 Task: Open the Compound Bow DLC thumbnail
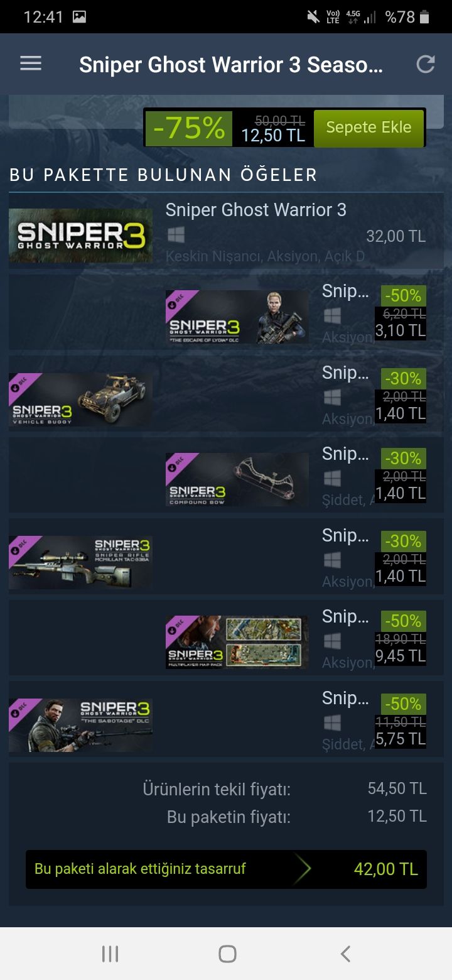click(237, 480)
